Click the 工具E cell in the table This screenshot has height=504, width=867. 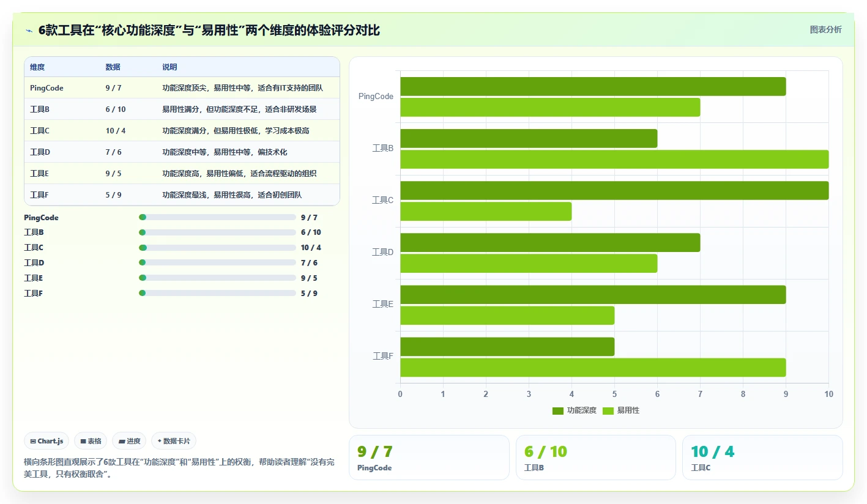click(40, 174)
